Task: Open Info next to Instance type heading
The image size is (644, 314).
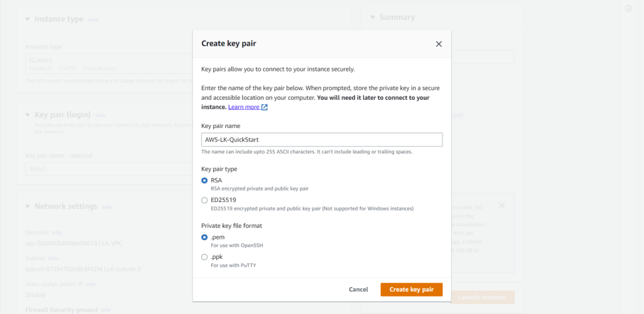Action: [93, 20]
